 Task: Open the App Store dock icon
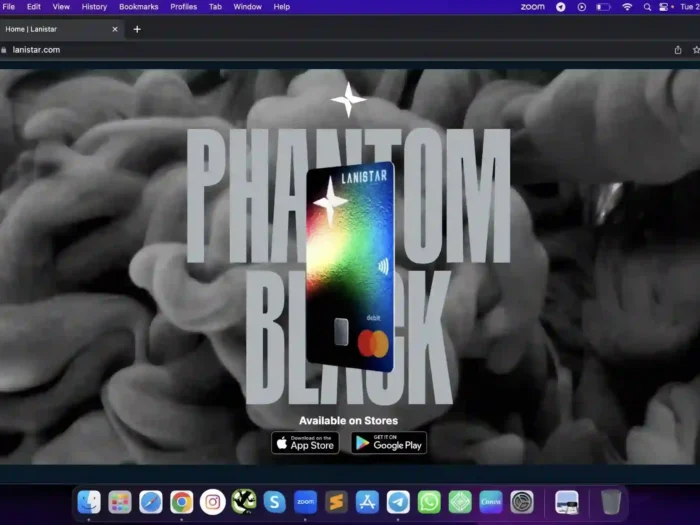[367, 502]
